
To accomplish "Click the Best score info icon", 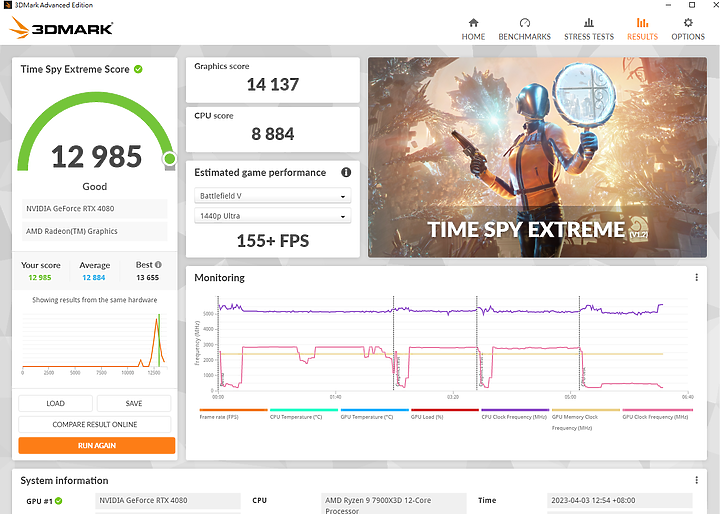I will coord(158,265).
